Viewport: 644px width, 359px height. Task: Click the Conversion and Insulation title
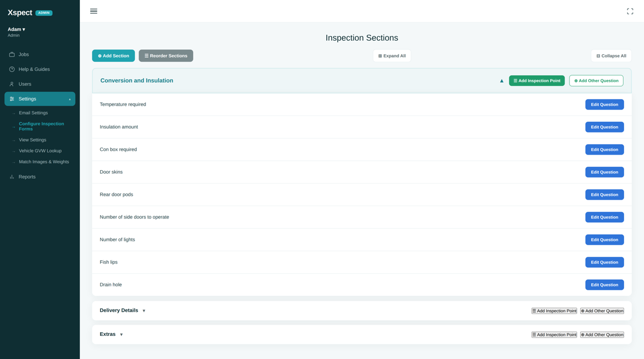pyautogui.click(x=137, y=80)
